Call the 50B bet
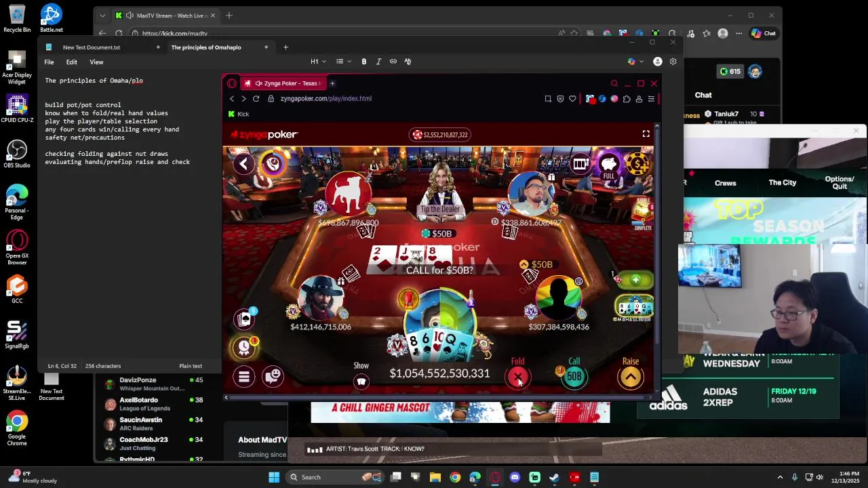 pyautogui.click(x=574, y=377)
